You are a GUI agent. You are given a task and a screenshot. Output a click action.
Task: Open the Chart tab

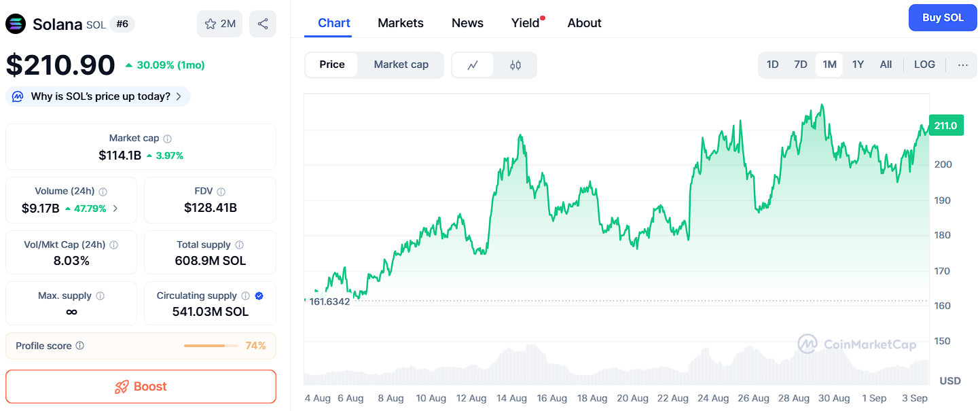334,23
